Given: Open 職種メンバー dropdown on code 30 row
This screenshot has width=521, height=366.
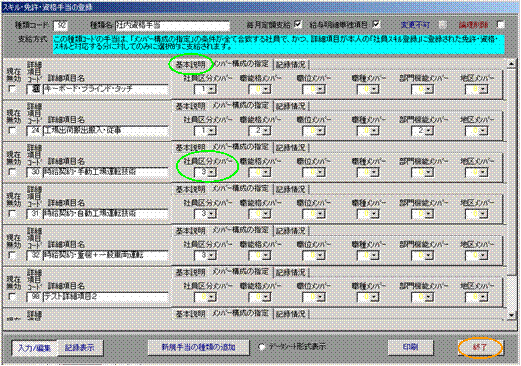Looking at the screenshot, I should click(375, 172).
